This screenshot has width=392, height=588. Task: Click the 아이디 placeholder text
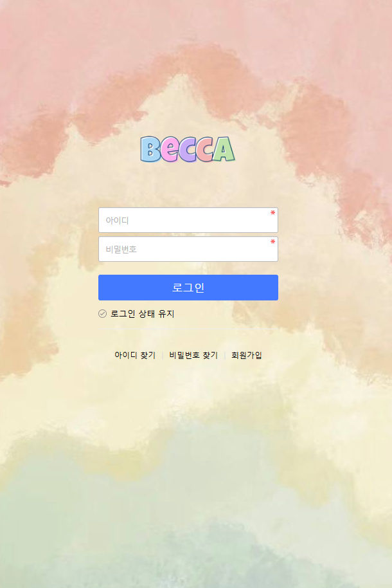click(x=118, y=221)
